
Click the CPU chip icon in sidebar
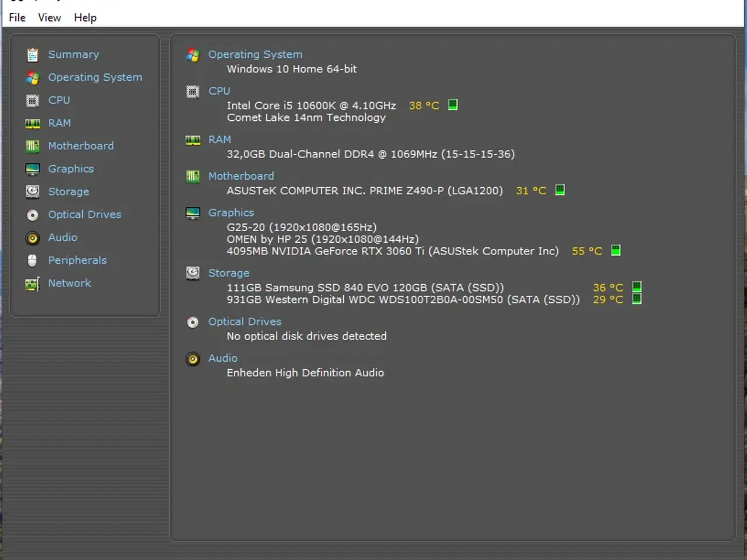pyautogui.click(x=33, y=100)
